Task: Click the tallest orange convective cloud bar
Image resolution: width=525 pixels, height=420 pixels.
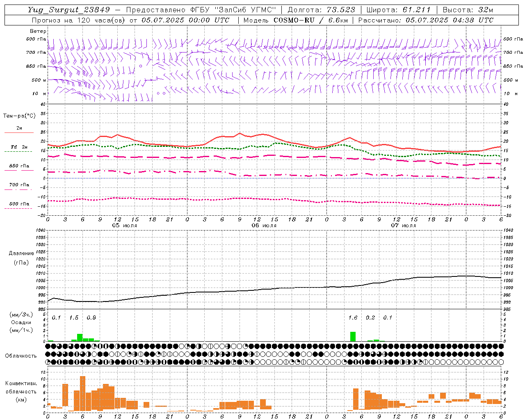Action: click(82, 393)
